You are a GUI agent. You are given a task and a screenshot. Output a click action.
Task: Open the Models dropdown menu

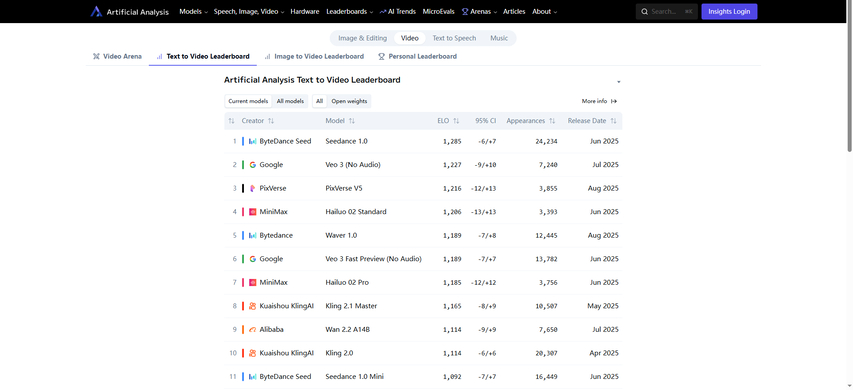tap(194, 11)
